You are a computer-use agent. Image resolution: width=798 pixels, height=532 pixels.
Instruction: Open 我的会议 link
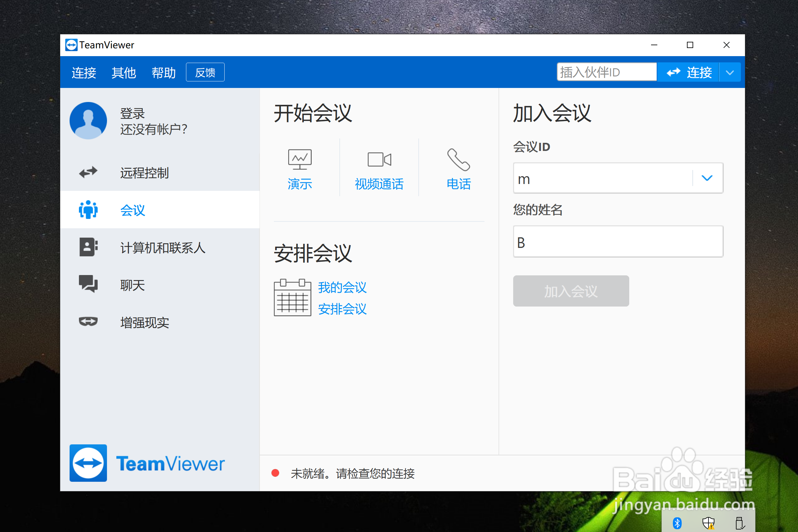pos(342,288)
